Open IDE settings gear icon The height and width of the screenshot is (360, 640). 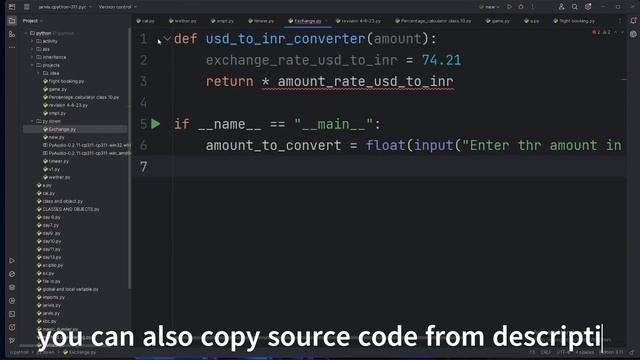pyautogui.click(x=588, y=7)
